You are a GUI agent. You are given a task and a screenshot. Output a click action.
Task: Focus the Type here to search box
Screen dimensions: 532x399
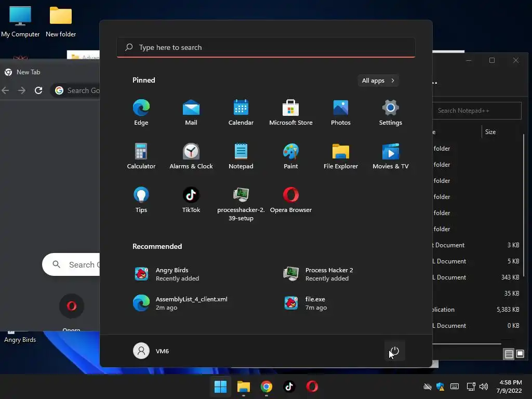tap(266, 47)
